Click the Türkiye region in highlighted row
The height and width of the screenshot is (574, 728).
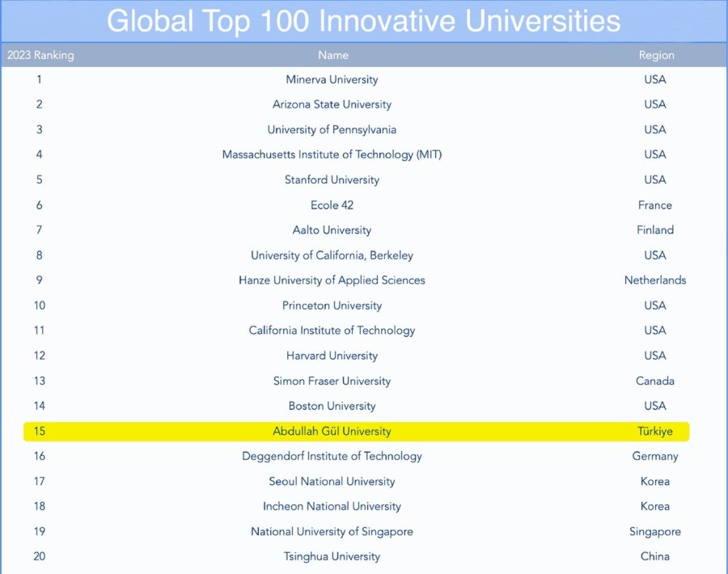pyautogui.click(x=655, y=431)
